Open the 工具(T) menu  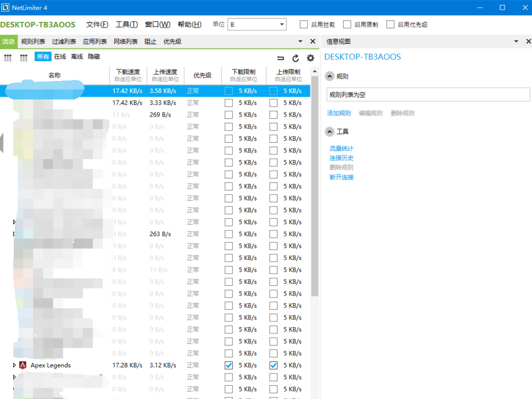click(x=126, y=24)
